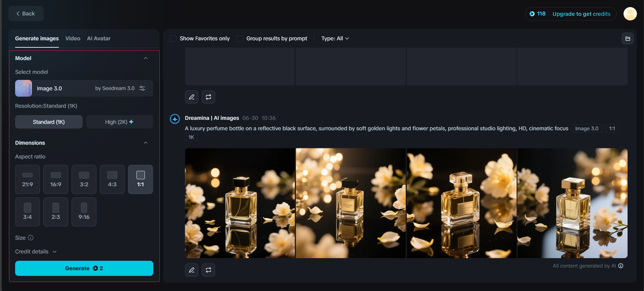
Task: Select 3:4 aspect ratio
Action: coord(28,212)
